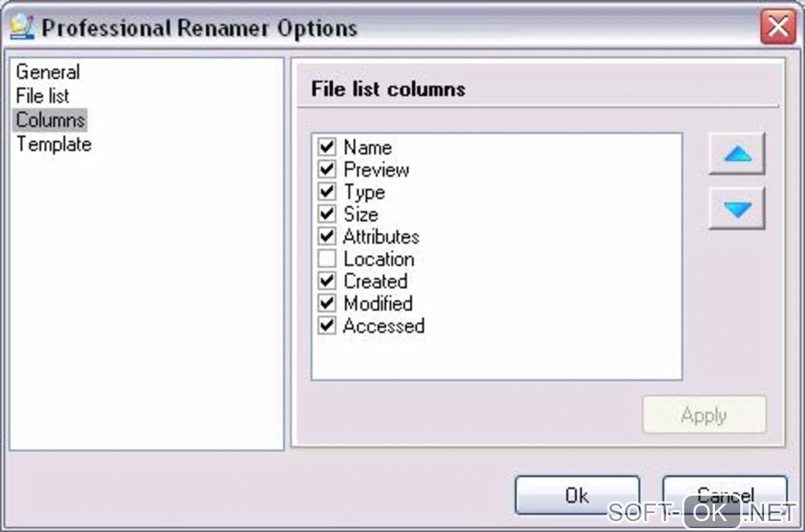Uncheck the Size column checkbox
This screenshot has width=805, height=532.
327,214
